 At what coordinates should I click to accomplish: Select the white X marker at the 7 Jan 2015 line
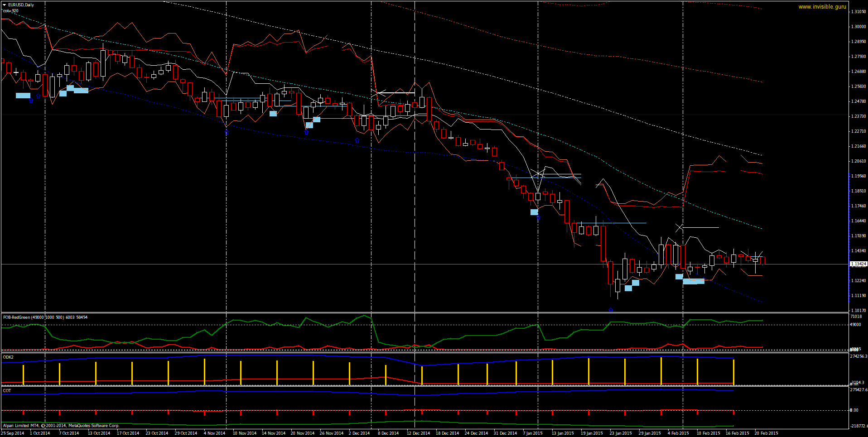(x=539, y=173)
